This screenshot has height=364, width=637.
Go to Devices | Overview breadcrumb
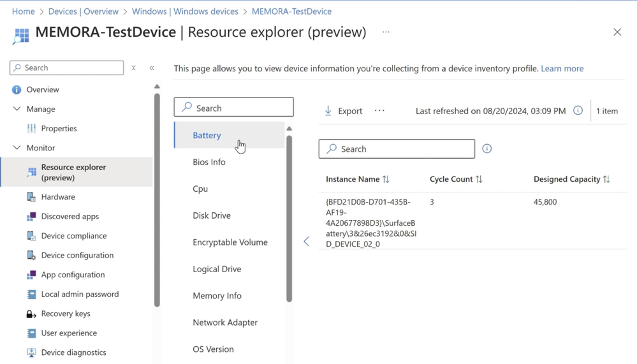tap(84, 11)
